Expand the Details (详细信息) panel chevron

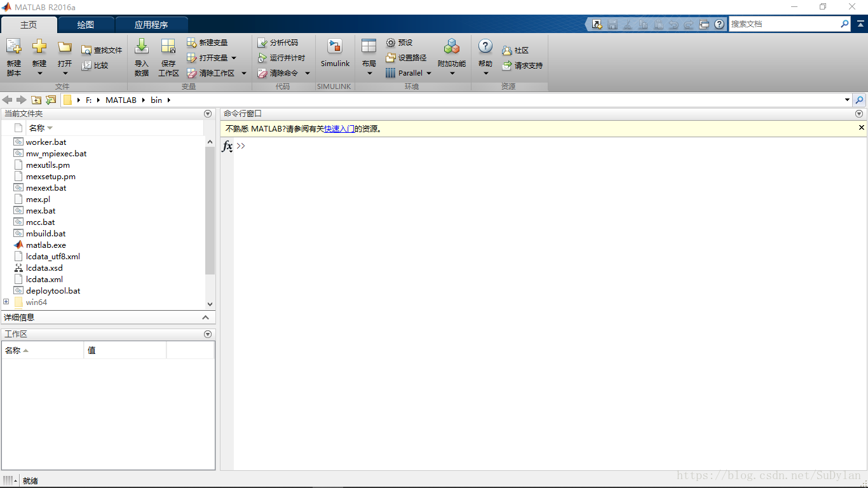pos(205,318)
